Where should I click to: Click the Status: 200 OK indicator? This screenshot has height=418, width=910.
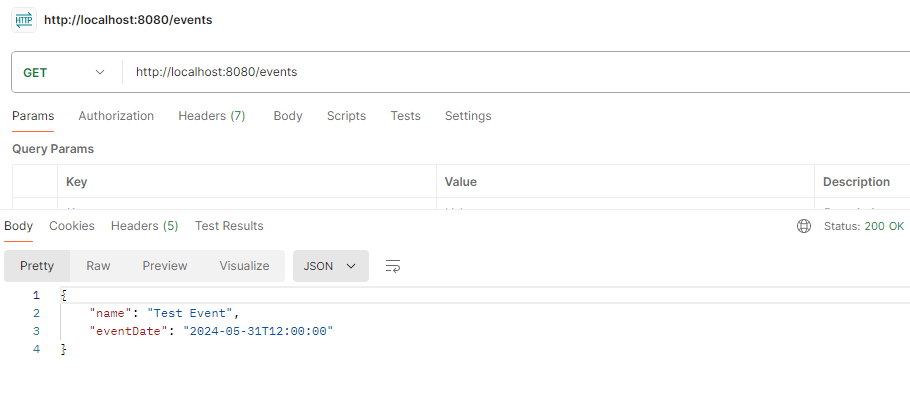coord(864,226)
